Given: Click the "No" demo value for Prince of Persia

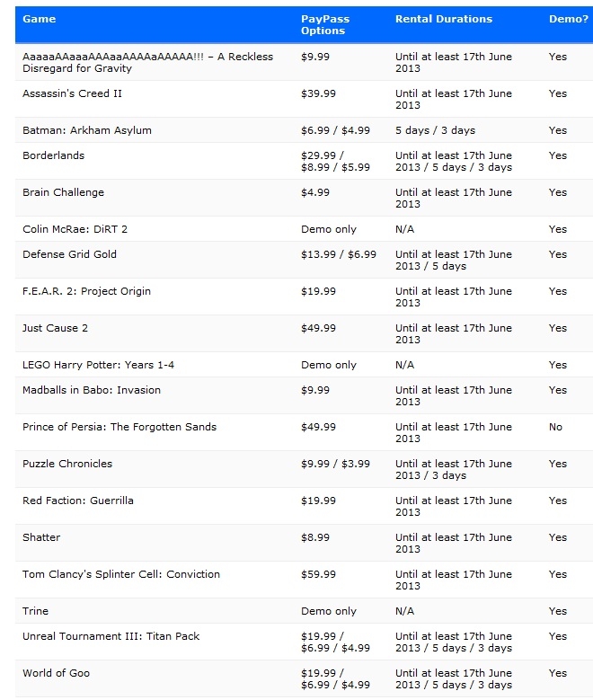Looking at the screenshot, I should tap(555, 427).
